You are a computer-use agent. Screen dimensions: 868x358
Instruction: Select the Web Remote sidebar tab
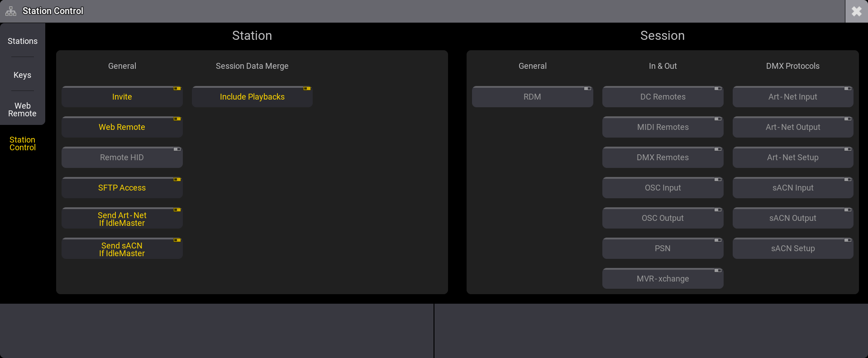click(x=23, y=110)
